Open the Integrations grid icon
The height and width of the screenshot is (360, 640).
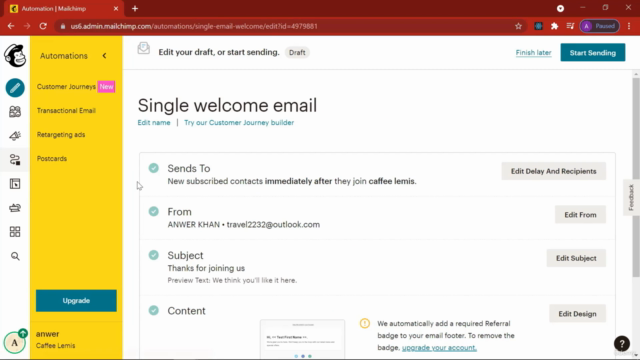click(15, 232)
